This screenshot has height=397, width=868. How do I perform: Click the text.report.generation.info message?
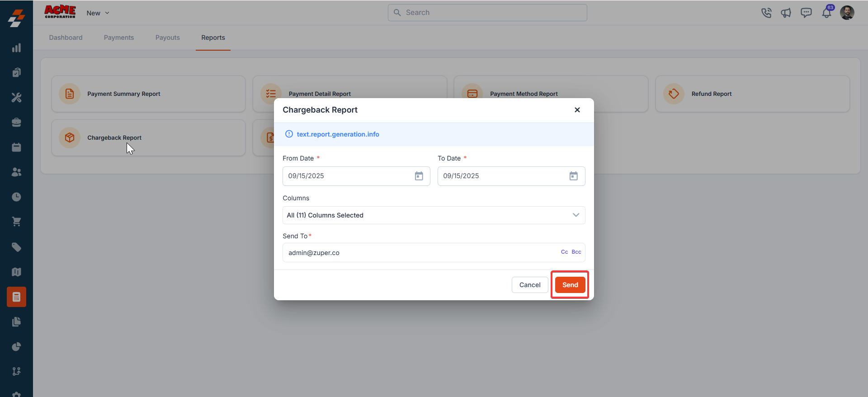pyautogui.click(x=338, y=134)
